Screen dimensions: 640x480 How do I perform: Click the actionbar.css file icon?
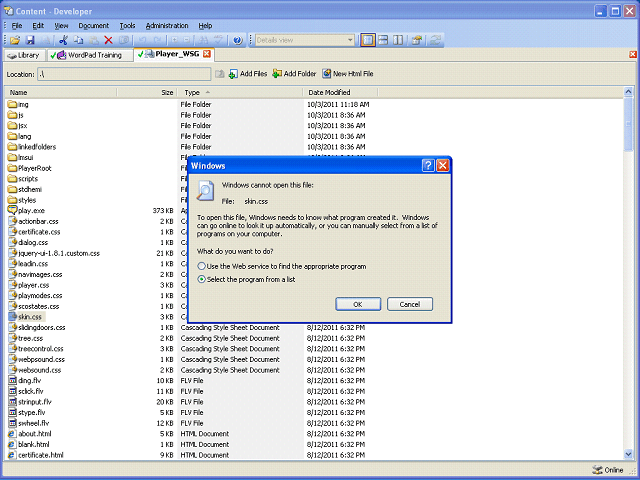coord(13,221)
